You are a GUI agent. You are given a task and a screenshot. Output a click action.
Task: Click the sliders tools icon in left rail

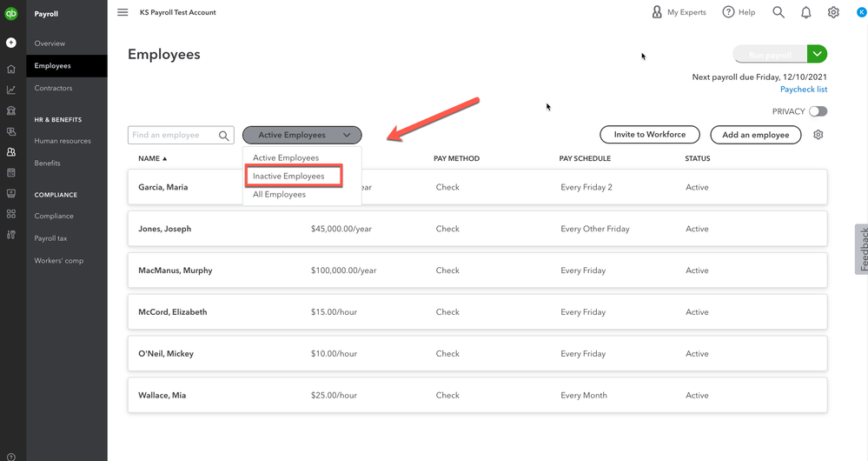(11, 235)
